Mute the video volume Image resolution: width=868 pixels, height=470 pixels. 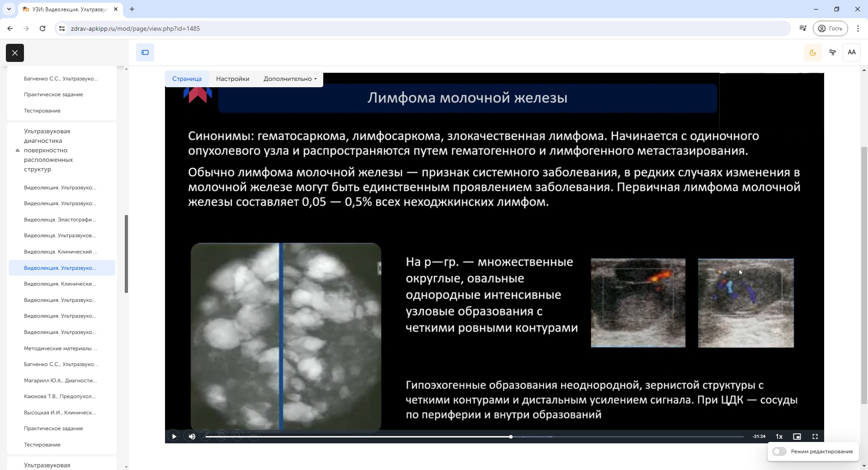(x=192, y=437)
